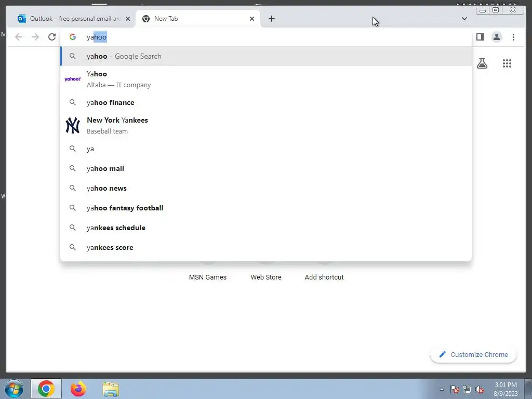Select the 'yankees score' suggestion
This screenshot has width=532, height=399.
[x=266, y=247]
